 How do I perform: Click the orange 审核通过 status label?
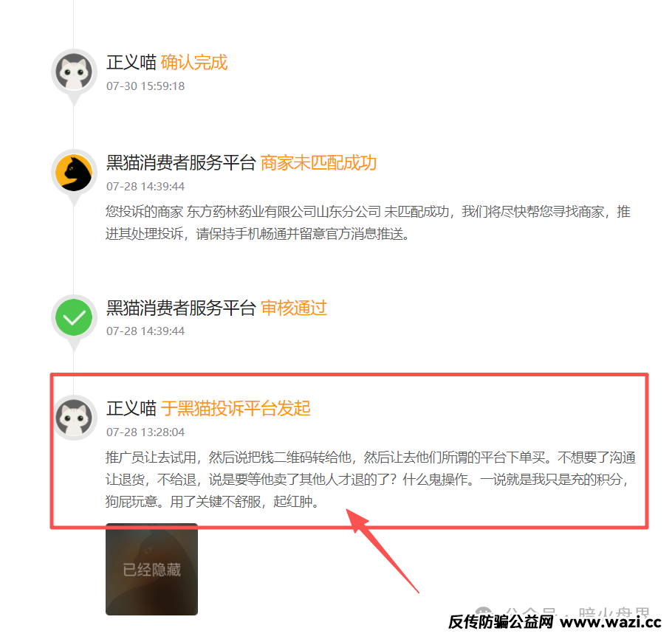[x=294, y=308]
